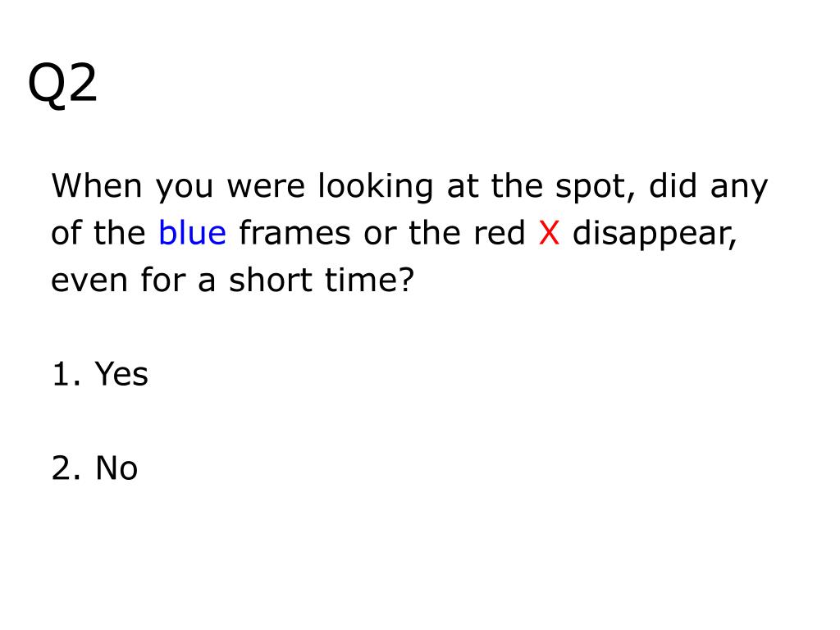
Task: Click the word 'Yes' in option one
Action: pyautogui.click(x=121, y=374)
